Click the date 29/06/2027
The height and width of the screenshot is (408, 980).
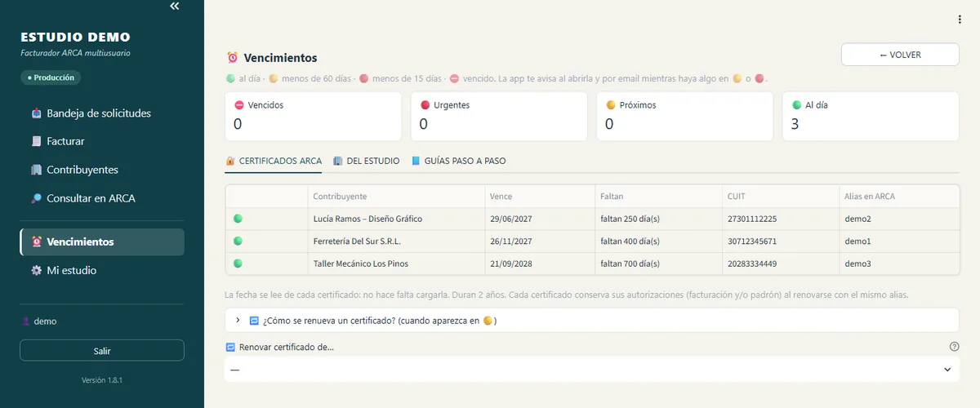coord(511,219)
